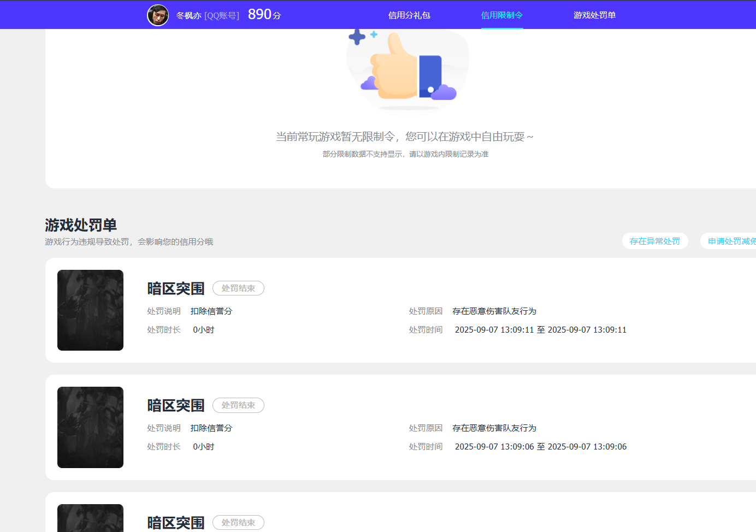Open the 暗区突围 game icon in the first penalty card

point(90,310)
